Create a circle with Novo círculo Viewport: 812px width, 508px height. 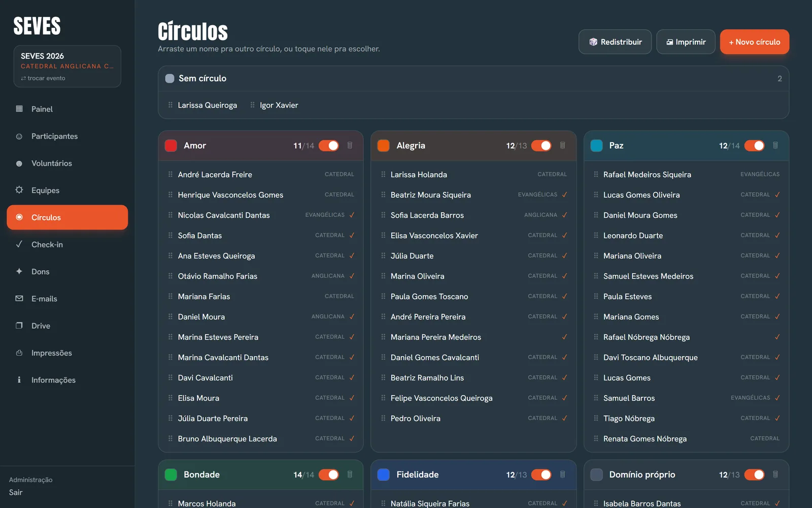(x=755, y=42)
